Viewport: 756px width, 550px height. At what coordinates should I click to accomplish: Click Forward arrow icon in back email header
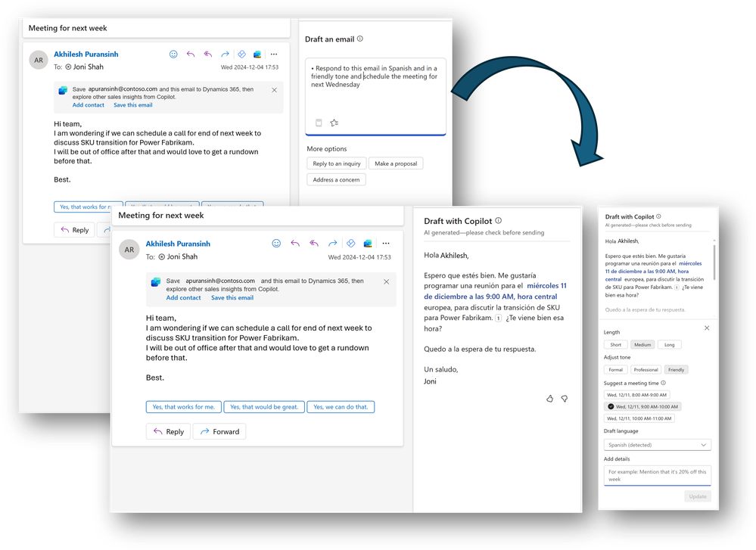point(225,54)
